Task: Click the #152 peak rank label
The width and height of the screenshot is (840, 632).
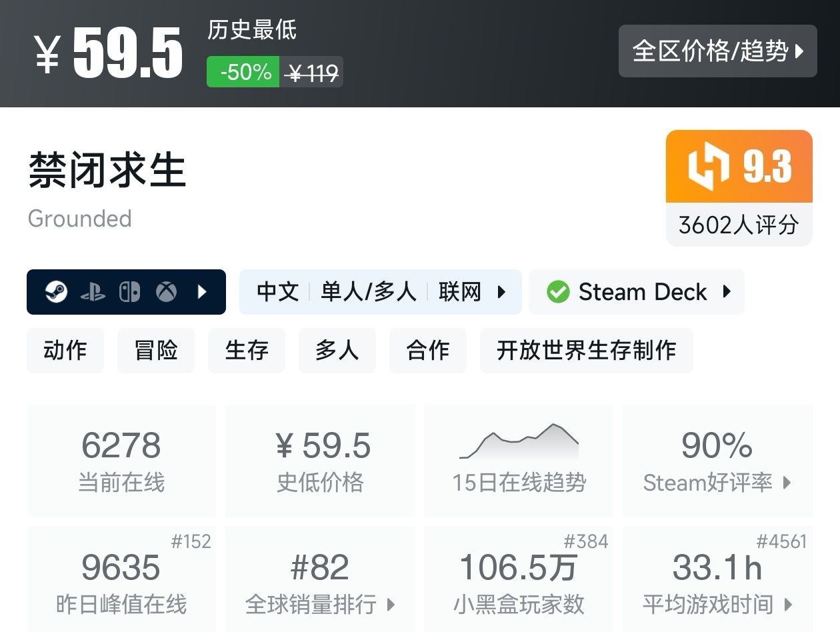Action: (191, 541)
